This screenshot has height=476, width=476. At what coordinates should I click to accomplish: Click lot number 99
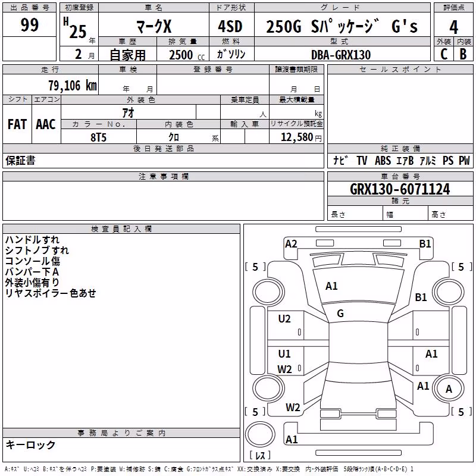pyautogui.click(x=29, y=24)
